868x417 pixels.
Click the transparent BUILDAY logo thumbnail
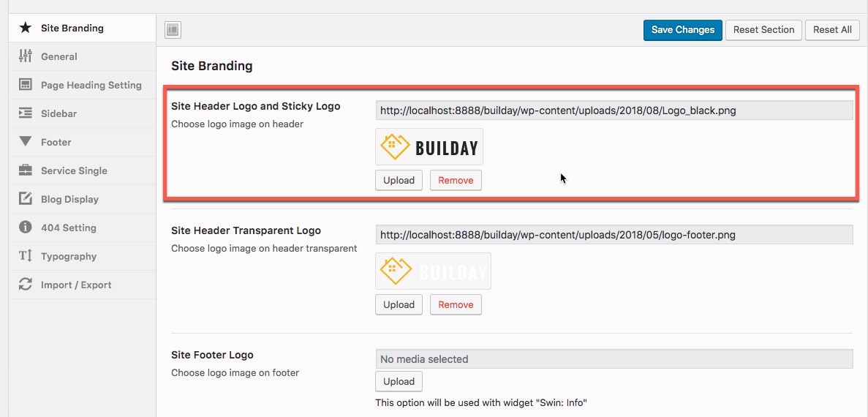coord(433,271)
